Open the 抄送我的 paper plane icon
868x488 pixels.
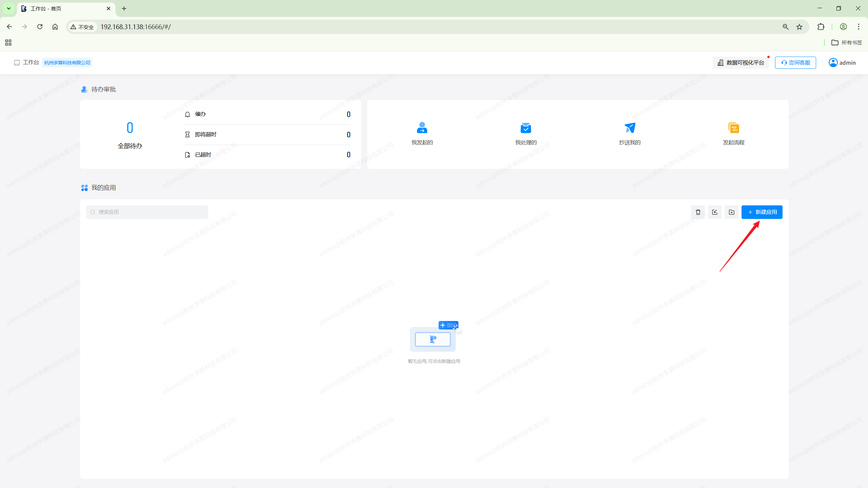[630, 128]
